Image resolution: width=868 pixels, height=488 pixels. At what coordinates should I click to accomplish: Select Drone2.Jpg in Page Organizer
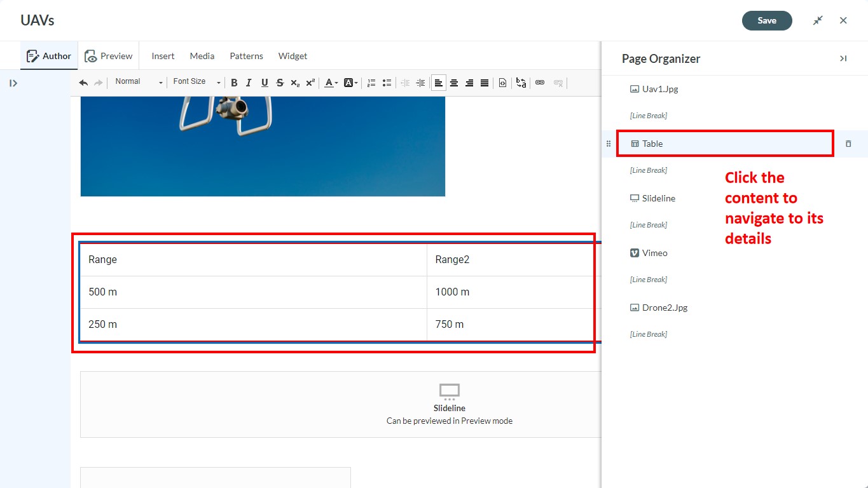click(659, 308)
